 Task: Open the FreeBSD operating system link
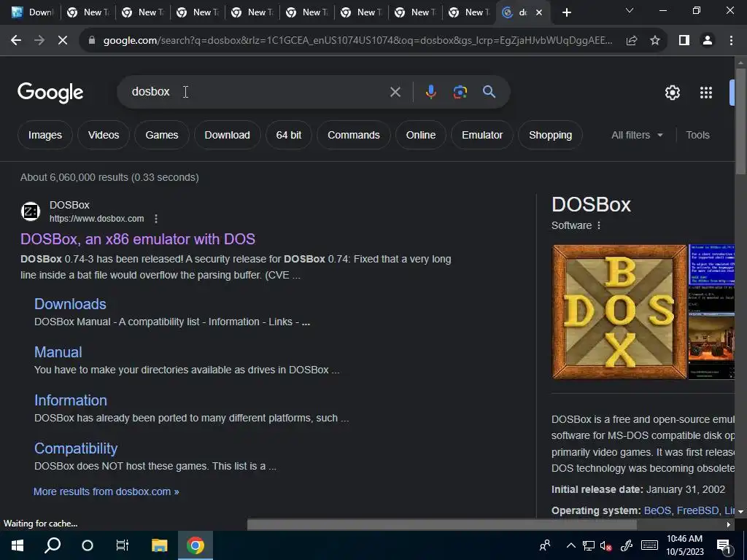pos(697,510)
